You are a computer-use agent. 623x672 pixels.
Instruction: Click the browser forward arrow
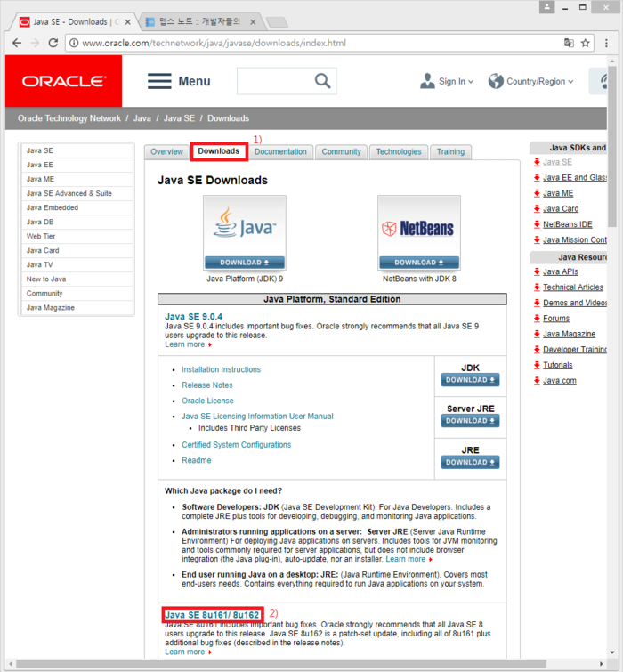point(35,43)
